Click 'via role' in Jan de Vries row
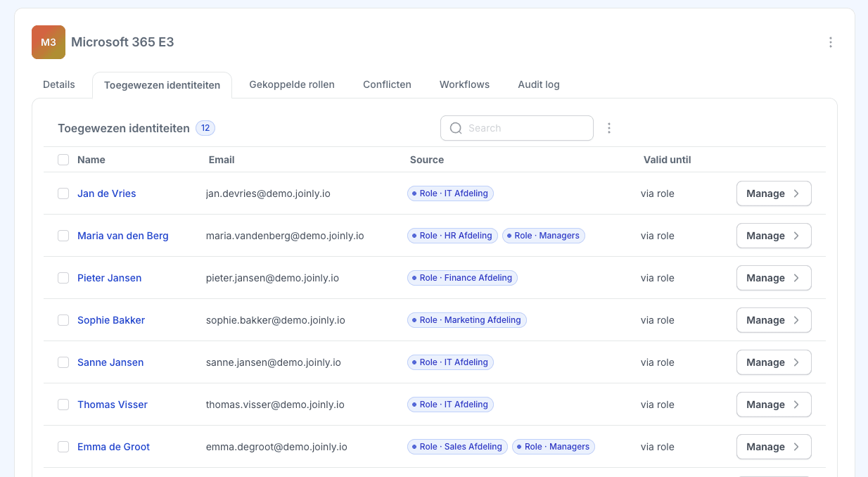This screenshot has width=868, height=477. pos(658,193)
